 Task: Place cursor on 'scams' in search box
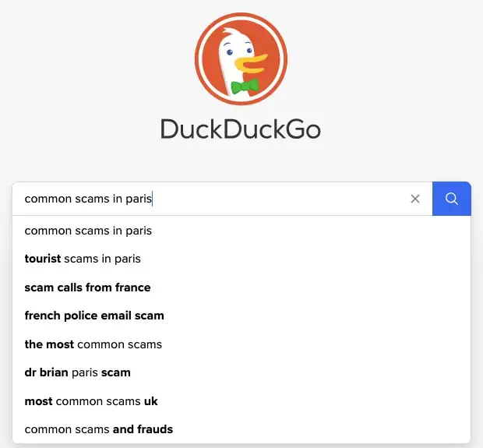pyautogui.click(x=92, y=199)
